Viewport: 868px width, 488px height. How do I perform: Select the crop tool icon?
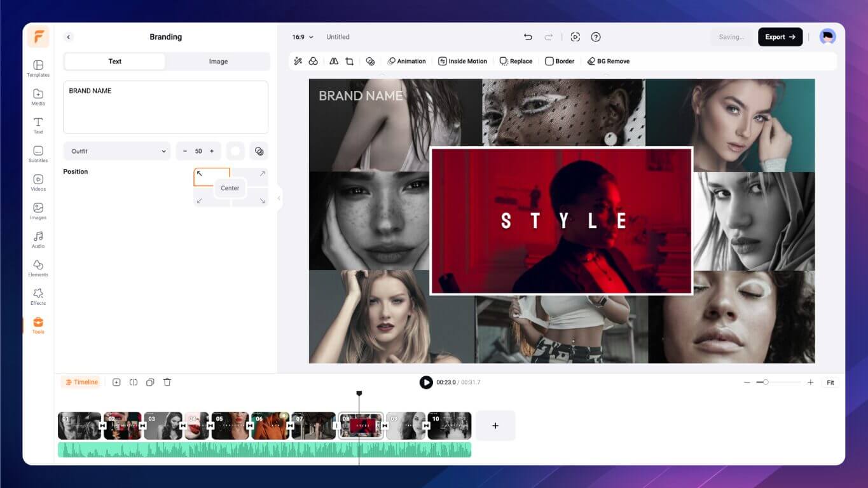point(349,61)
